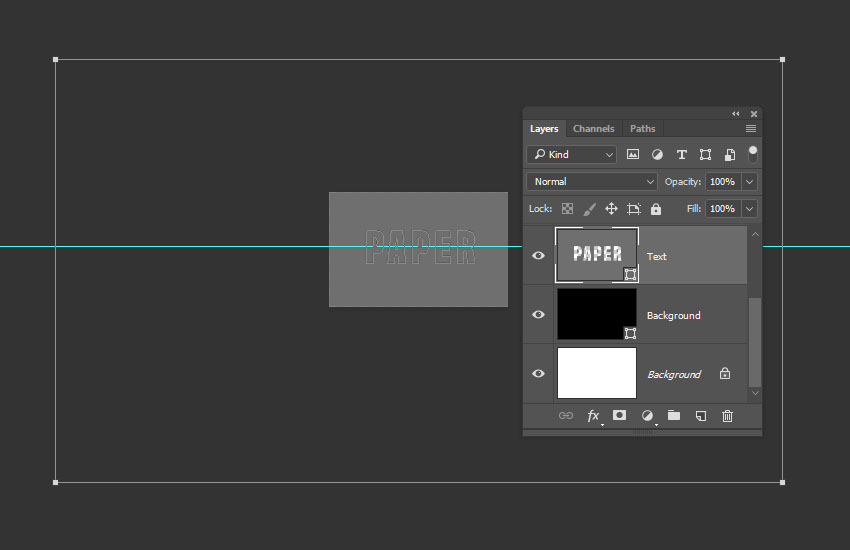Lock position move icon

[611, 209]
